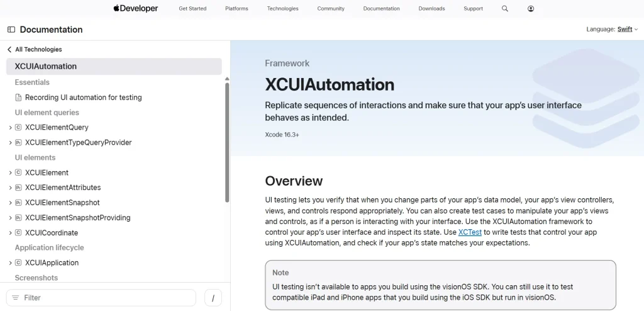Toggle the documentation sidebar icon
The width and height of the screenshot is (644, 311).
coord(11,30)
